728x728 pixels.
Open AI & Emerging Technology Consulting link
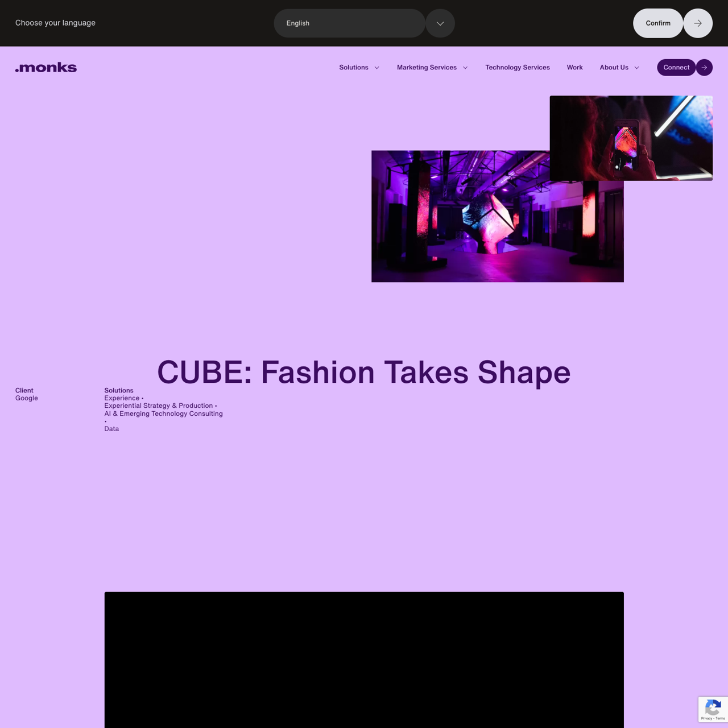pyautogui.click(x=163, y=413)
